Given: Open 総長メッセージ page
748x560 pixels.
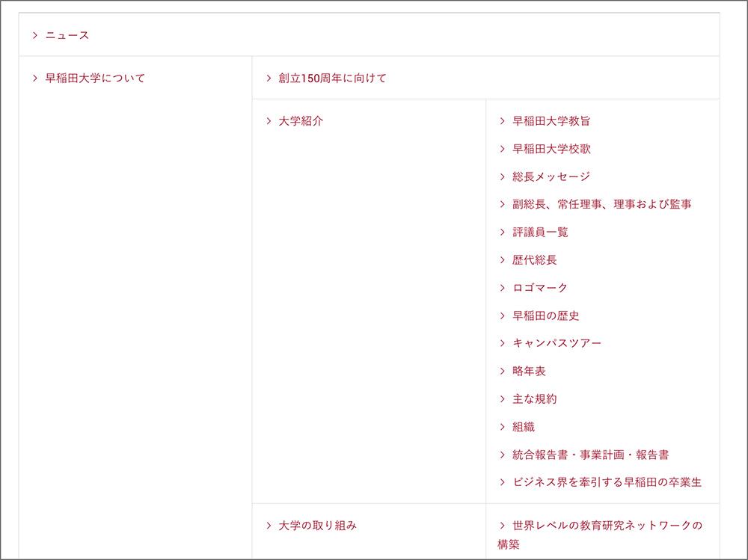Looking at the screenshot, I should point(551,176).
